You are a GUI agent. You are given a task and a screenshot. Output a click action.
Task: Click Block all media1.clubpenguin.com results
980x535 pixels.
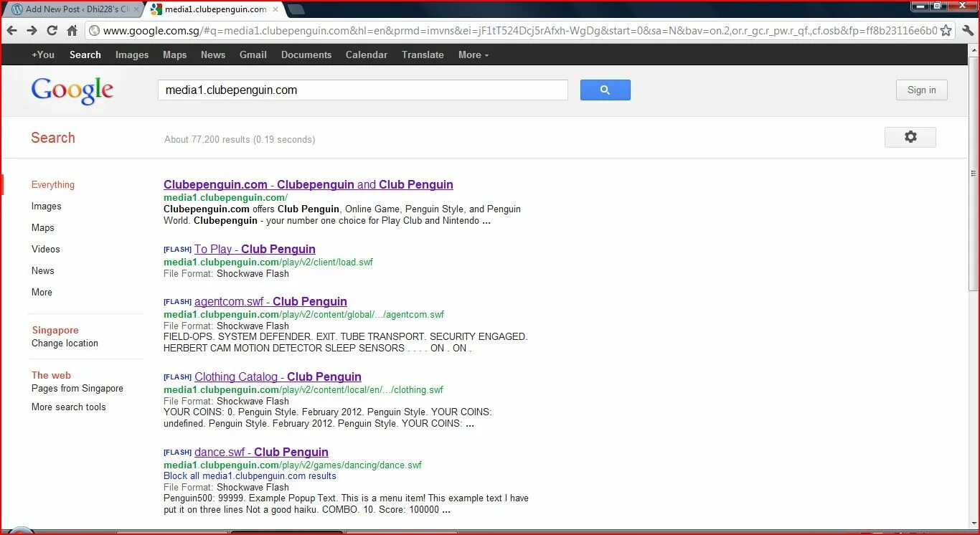[x=250, y=475]
